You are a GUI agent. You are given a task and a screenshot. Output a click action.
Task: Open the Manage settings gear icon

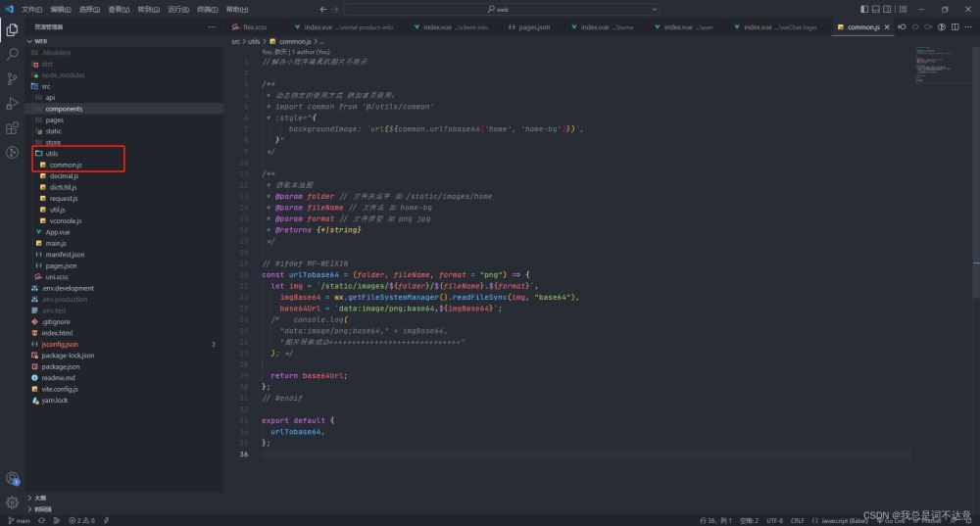pyautogui.click(x=12, y=502)
